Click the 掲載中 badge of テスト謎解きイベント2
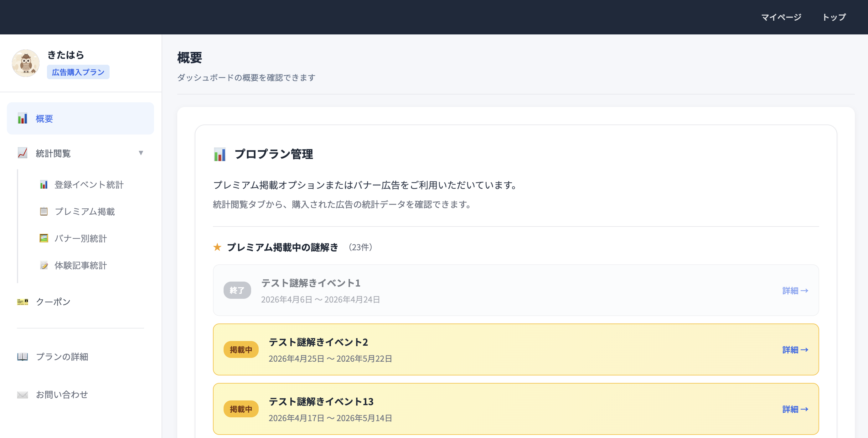Image resolution: width=868 pixels, height=438 pixels. pos(241,349)
